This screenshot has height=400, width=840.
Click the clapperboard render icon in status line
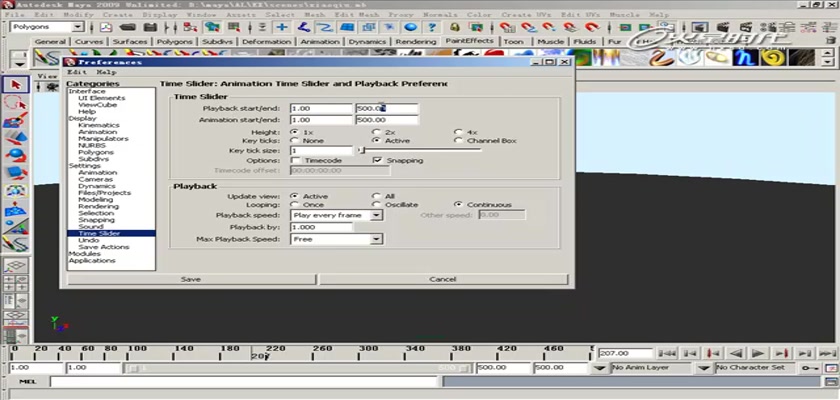point(723,27)
